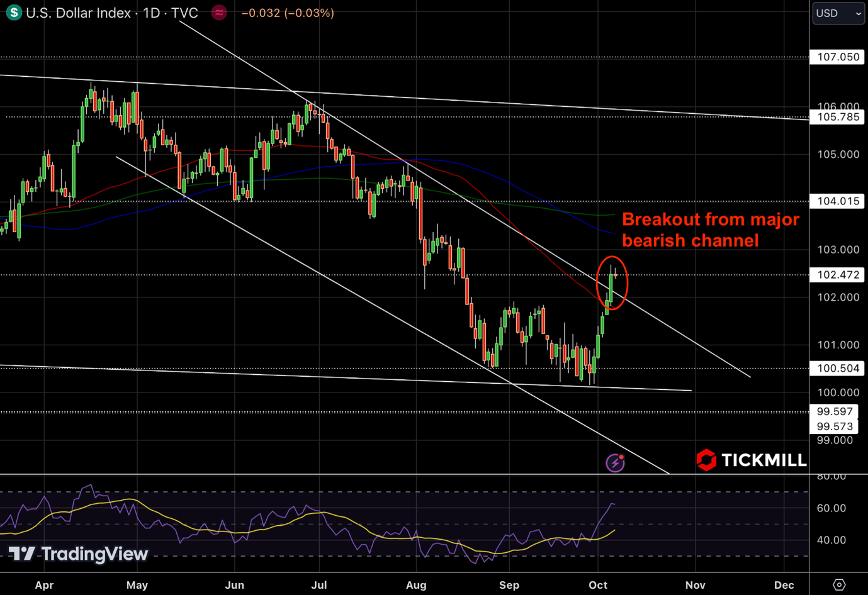Select the red Breakout from major bearish channel note
The height and width of the screenshot is (595, 868).
[711, 230]
